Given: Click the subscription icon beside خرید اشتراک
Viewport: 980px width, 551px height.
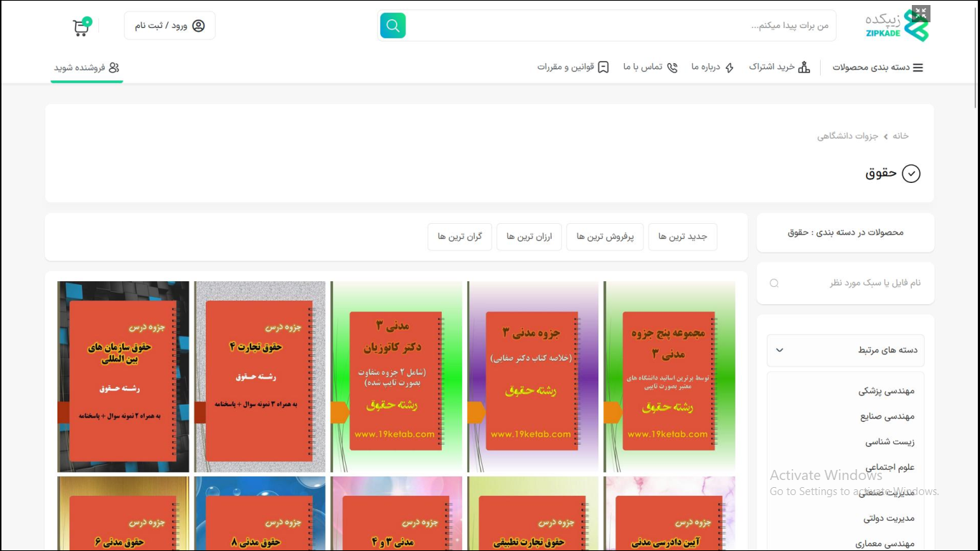Looking at the screenshot, I should [x=804, y=67].
